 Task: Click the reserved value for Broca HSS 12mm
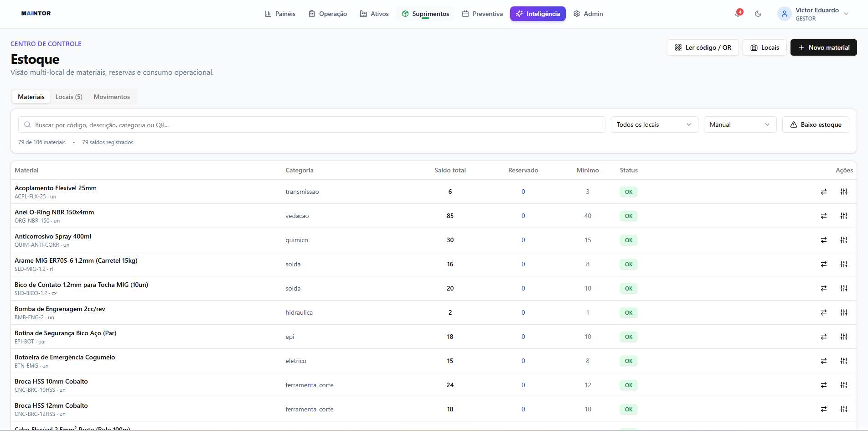point(523,409)
